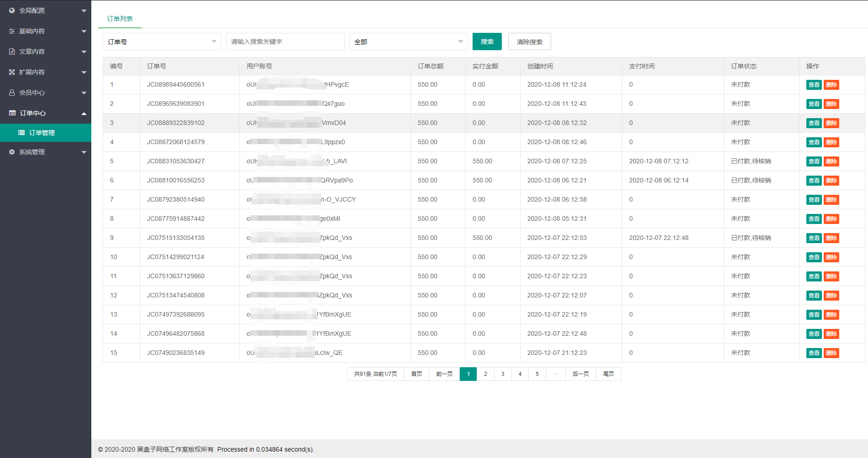Delete order JC07513637129860
868x458 pixels.
click(831, 276)
